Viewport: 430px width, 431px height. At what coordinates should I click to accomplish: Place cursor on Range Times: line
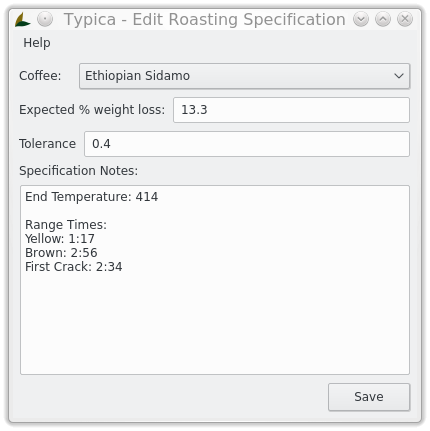coord(66,225)
